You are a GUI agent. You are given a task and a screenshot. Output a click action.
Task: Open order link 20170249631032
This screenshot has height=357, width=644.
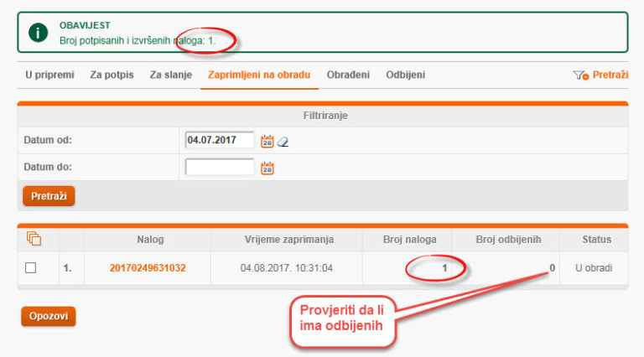click(x=148, y=268)
